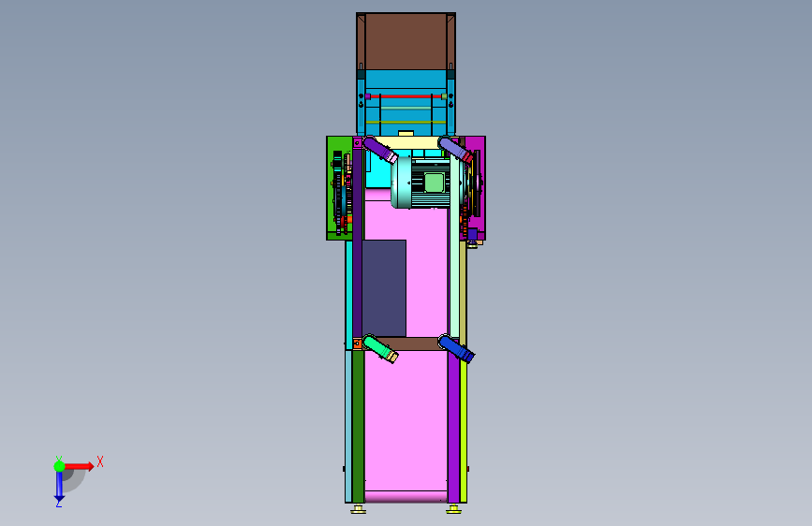Select the blue lower-right angled handle

[456, 348]
